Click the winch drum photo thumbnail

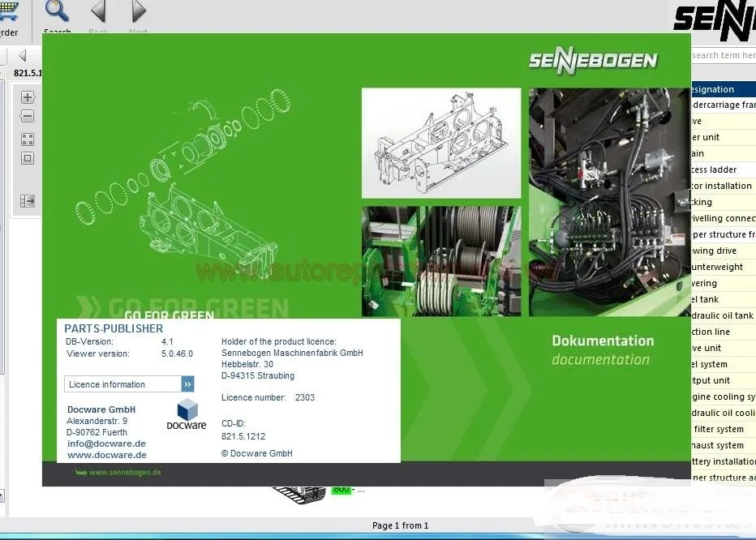[x=441, y=261]
